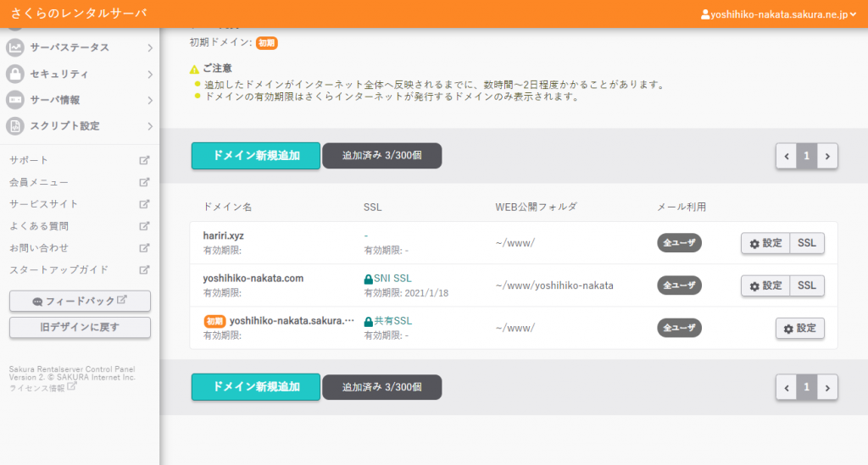This screenshot has width=868, height=465.
Task: Select page 1 in lower pagination
Action: click(807, 388)
